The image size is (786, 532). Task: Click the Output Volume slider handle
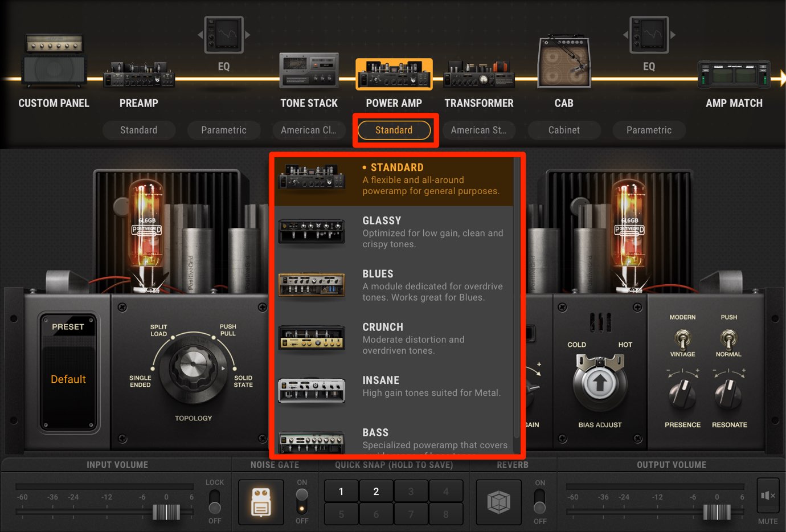[717, 512]
